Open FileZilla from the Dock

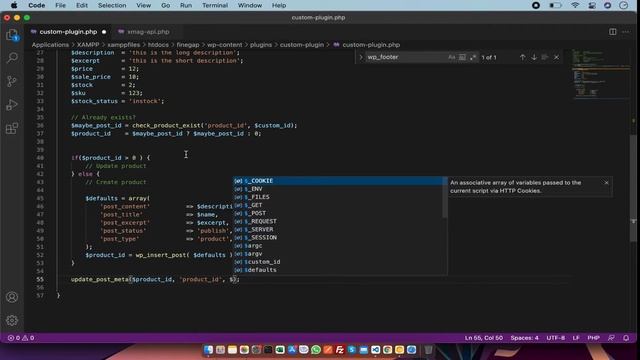340,350
